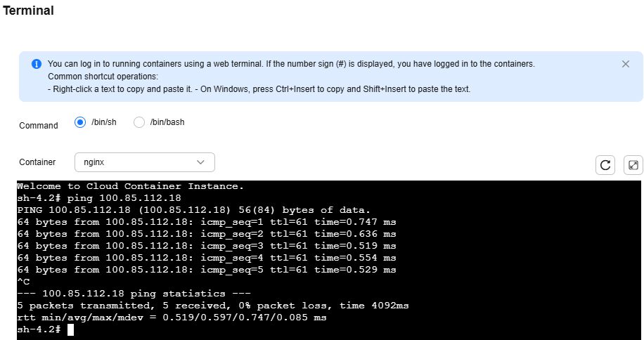Click the Container field label

[x=37, y=162]
